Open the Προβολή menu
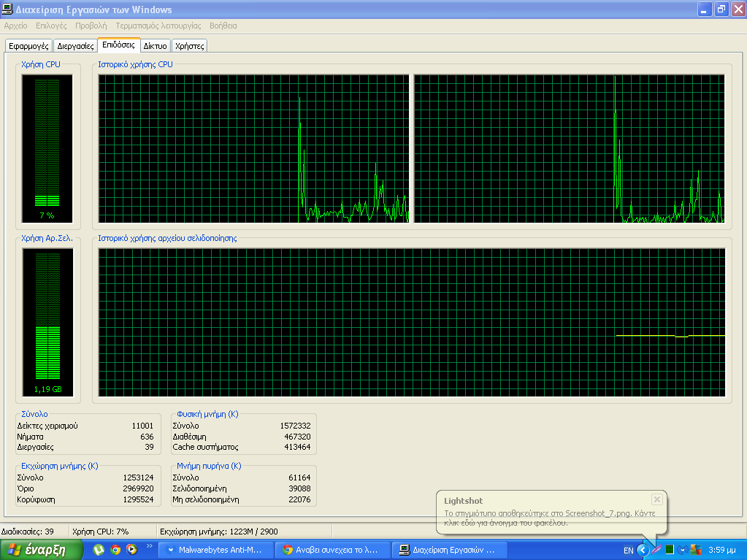Image resolution: width=747 pixels, height=560 pixels. click(x=91, y=26)
